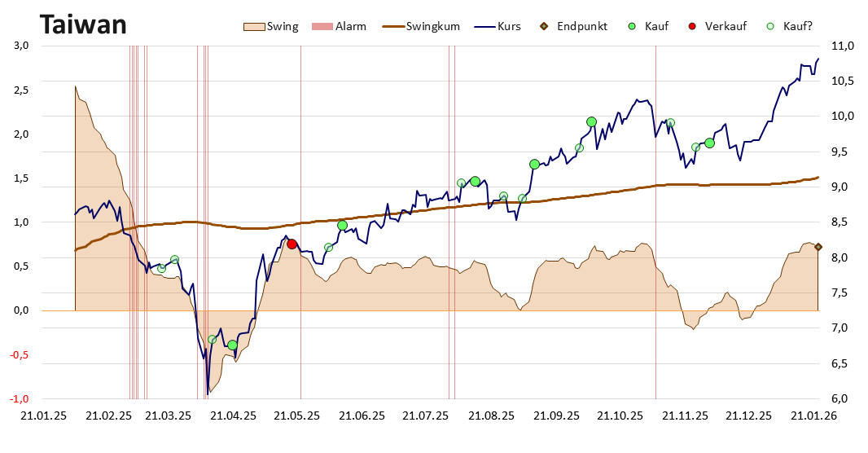Select the Swing legend color swatch

(x=254, y=26)
